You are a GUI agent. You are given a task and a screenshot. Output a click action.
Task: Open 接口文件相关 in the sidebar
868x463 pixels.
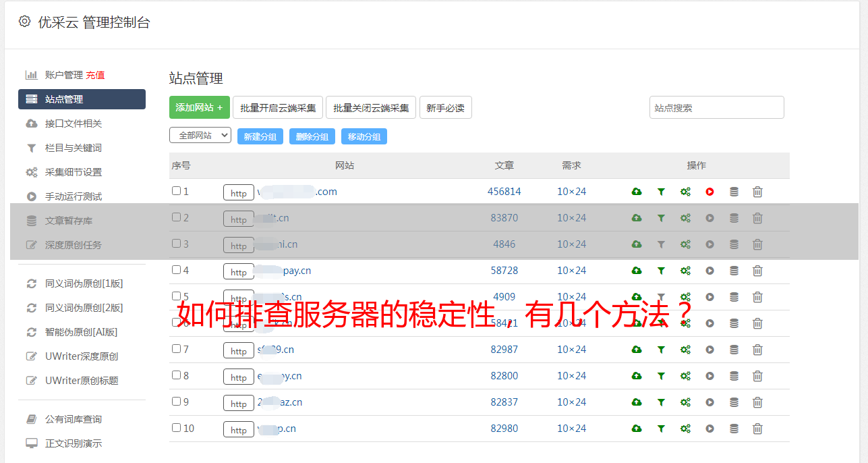(74, 124)
